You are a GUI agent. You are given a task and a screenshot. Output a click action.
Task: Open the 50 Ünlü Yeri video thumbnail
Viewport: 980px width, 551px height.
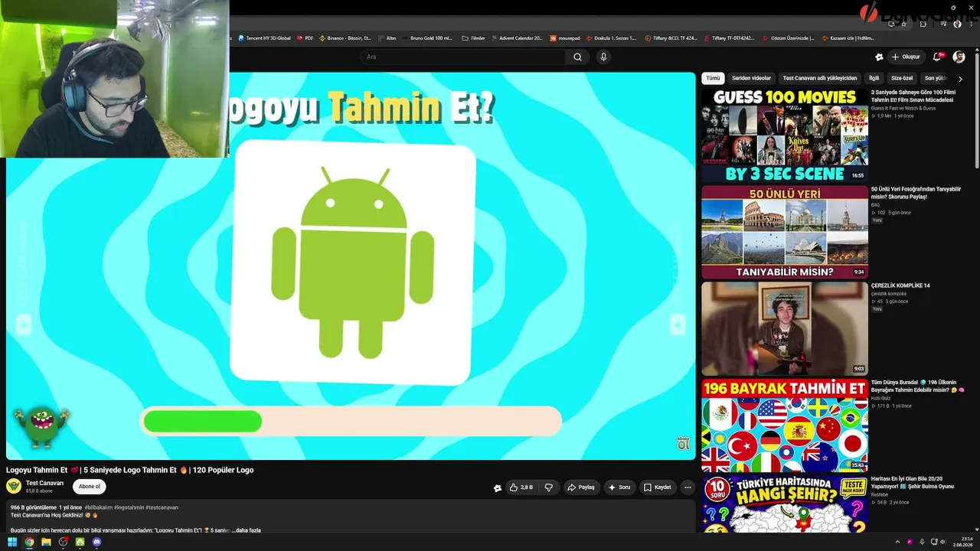[785, 232]
